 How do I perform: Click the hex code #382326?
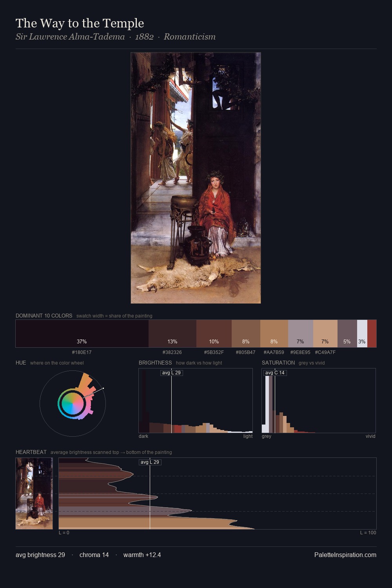pyautogui.click(x=172, y=352)
